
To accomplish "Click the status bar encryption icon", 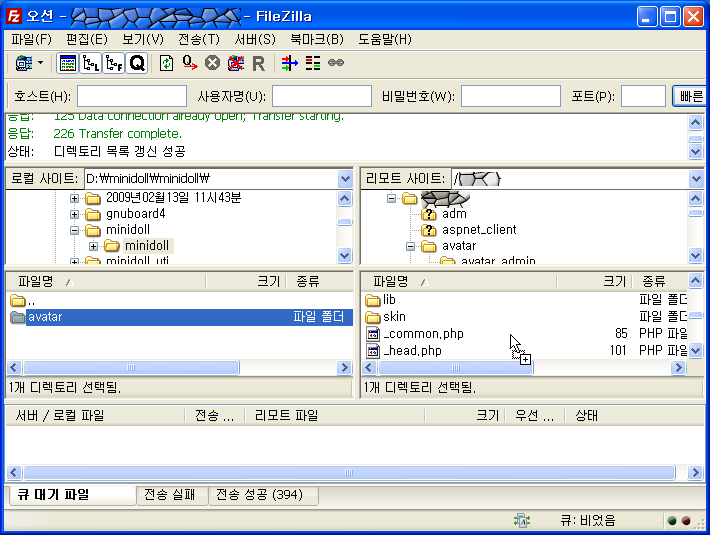I will pos(522,521).
